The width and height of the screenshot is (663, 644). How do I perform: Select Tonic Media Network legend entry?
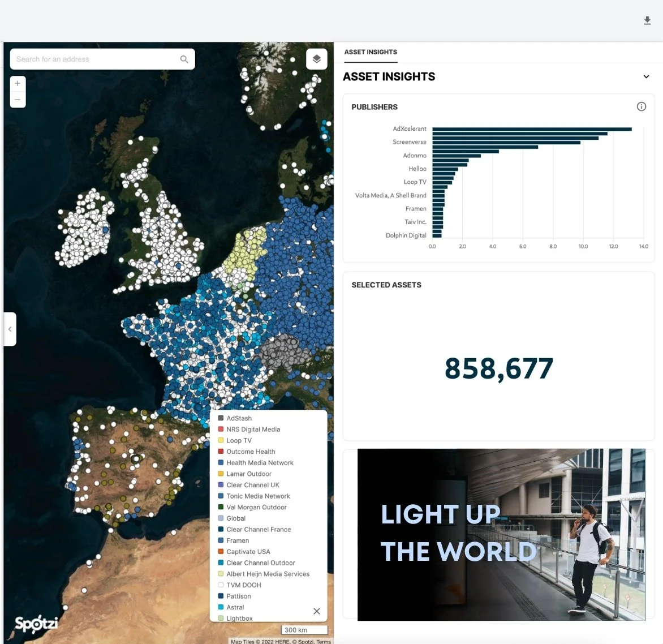(x=253, y=496)
